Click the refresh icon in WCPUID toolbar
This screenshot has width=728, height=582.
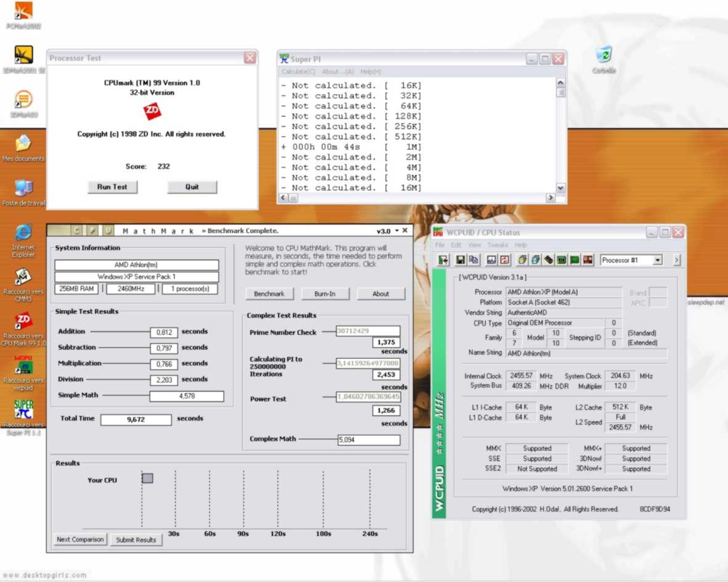505,260
